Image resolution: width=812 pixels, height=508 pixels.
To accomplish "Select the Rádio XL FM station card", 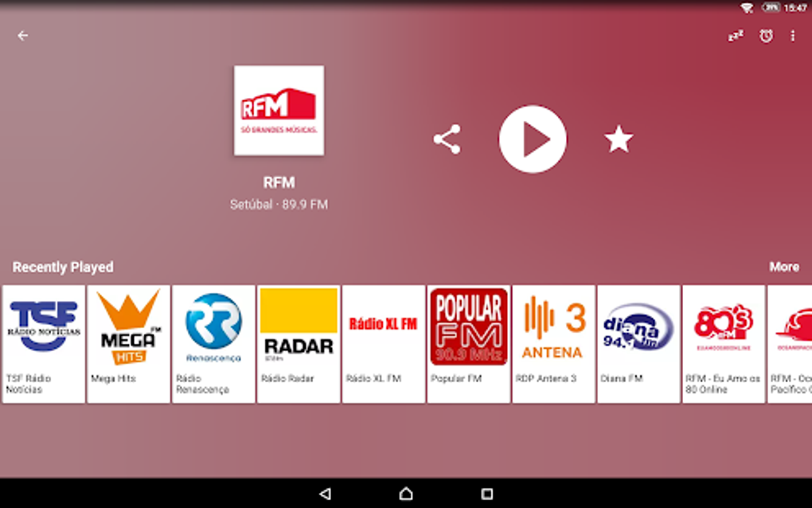I will tap(383, 344).
